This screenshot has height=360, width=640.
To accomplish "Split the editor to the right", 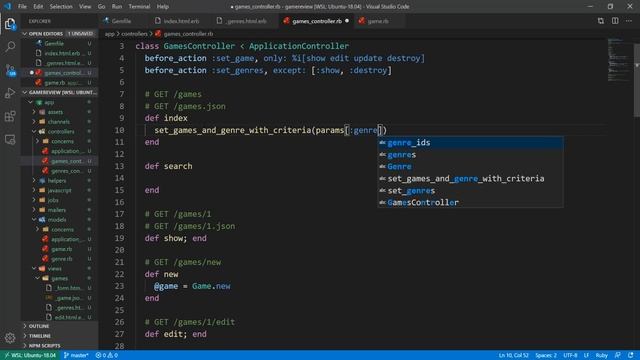I will coord(615,21).
